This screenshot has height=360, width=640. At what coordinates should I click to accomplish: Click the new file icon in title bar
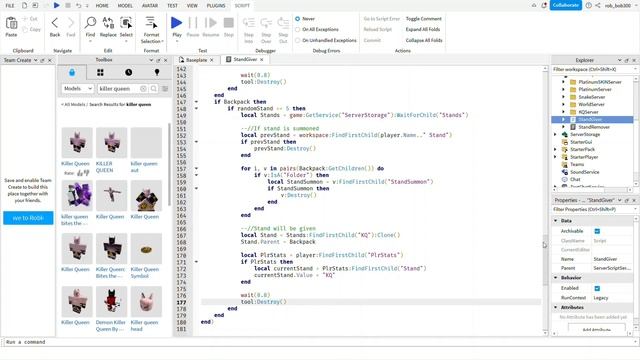(24, 5)
